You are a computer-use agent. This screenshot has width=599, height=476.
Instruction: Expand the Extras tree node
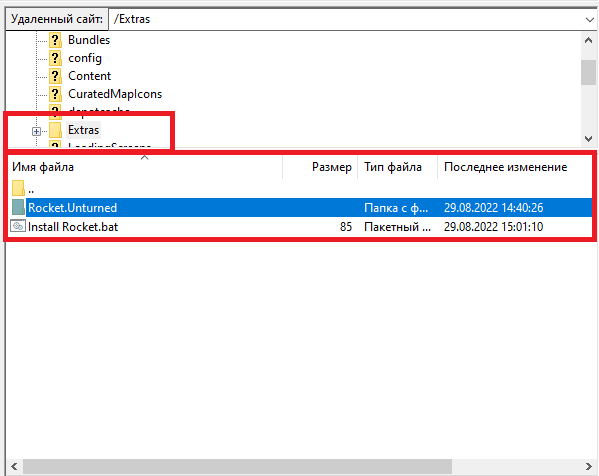click(x=36, y=131)
